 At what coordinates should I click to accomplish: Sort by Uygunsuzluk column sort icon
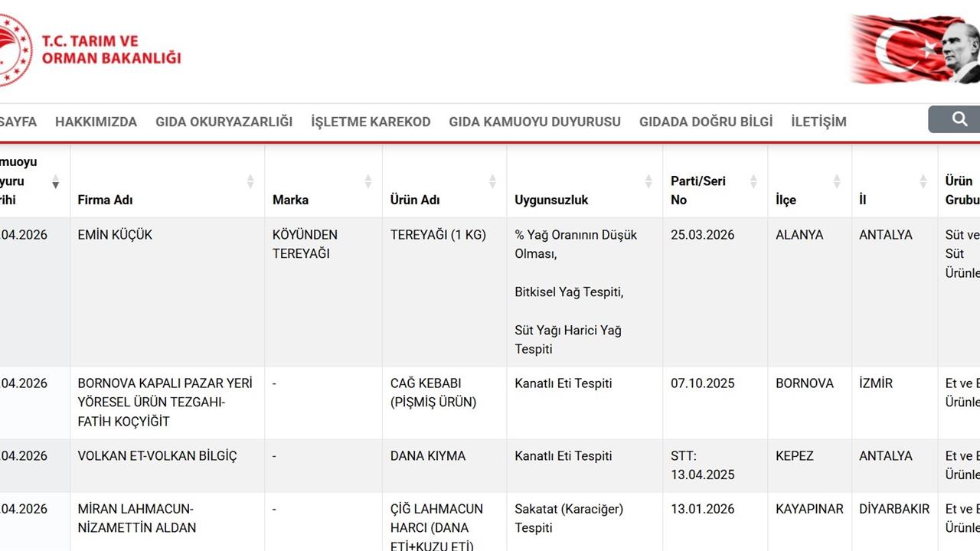pyautogui.click(x=648, y=181)
